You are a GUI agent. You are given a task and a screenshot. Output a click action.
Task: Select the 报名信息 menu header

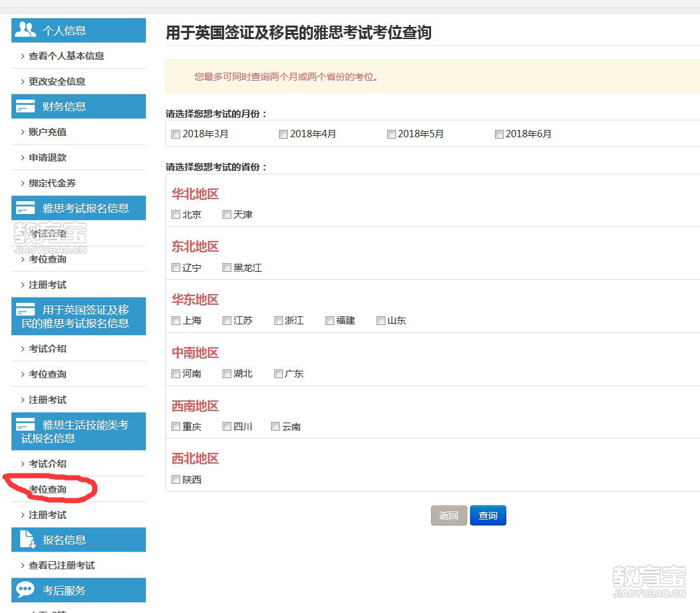click(x=79, y=540)
